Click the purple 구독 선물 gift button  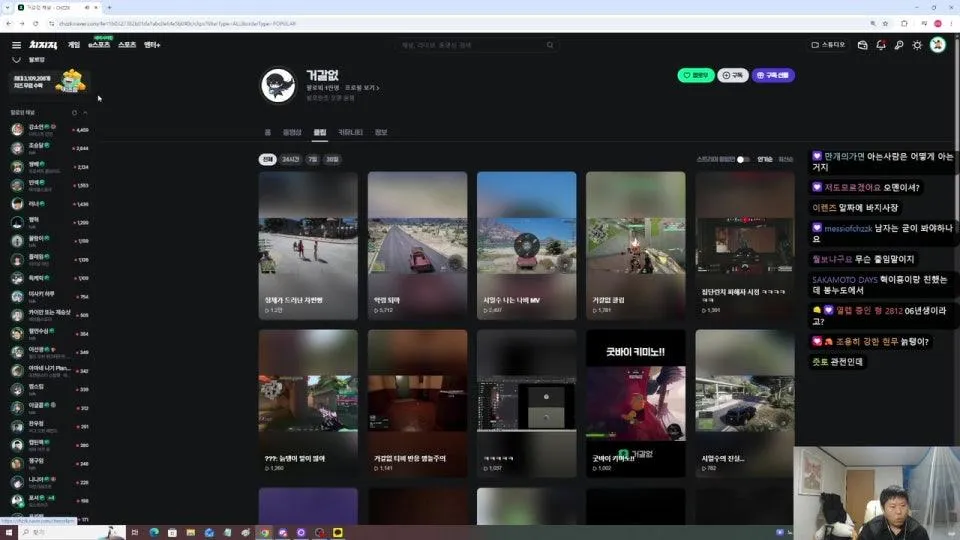tap(773, 75)
